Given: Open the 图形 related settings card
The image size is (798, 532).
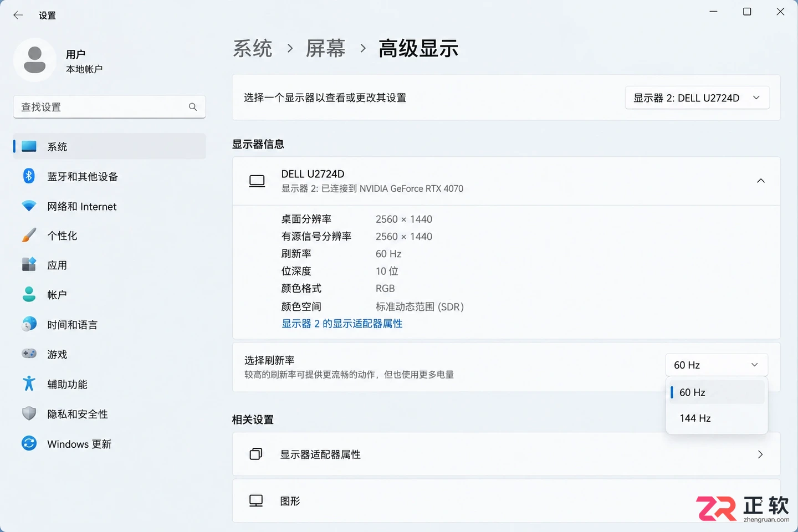Looking at the screenshot, I should 506,501.
